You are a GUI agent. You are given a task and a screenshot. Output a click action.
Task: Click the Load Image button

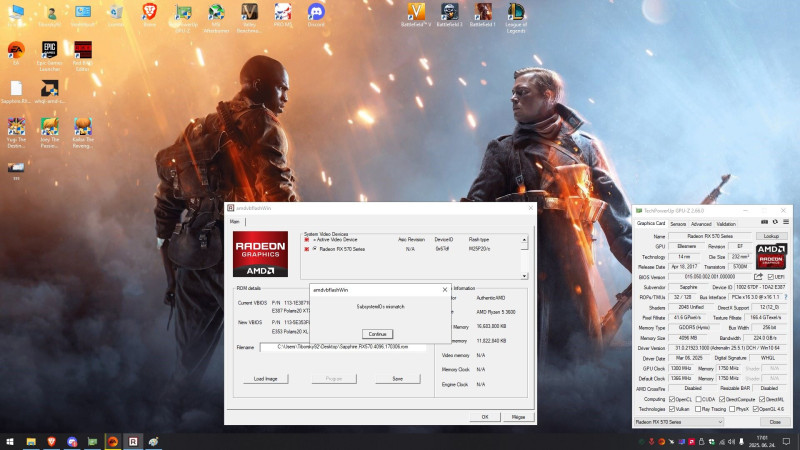tap(265, 379)
